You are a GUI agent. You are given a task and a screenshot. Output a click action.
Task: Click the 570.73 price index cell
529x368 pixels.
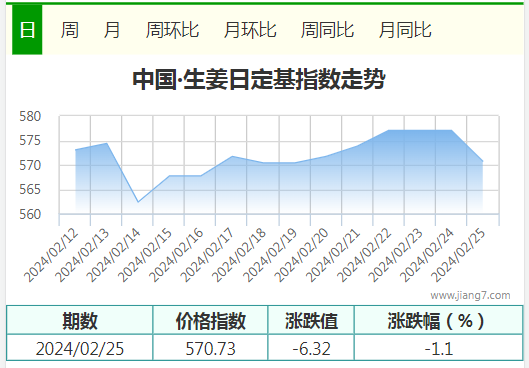coord(210,348)
